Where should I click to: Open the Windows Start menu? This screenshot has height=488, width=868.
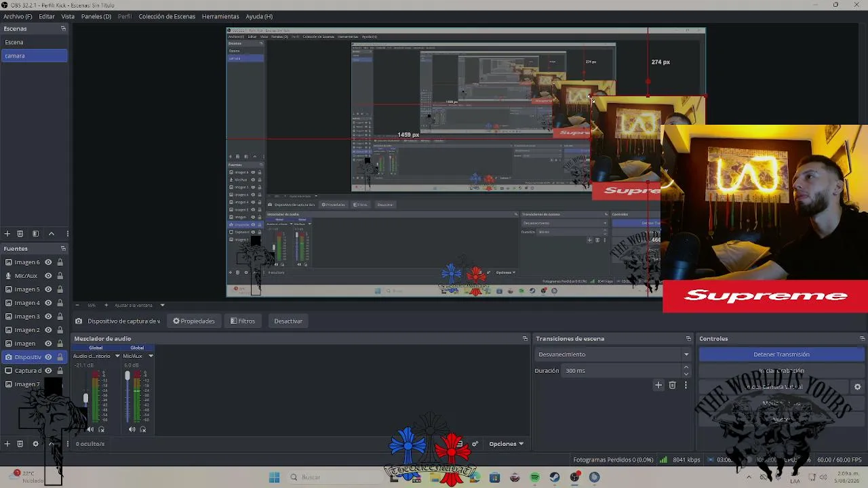pos(274,477)
